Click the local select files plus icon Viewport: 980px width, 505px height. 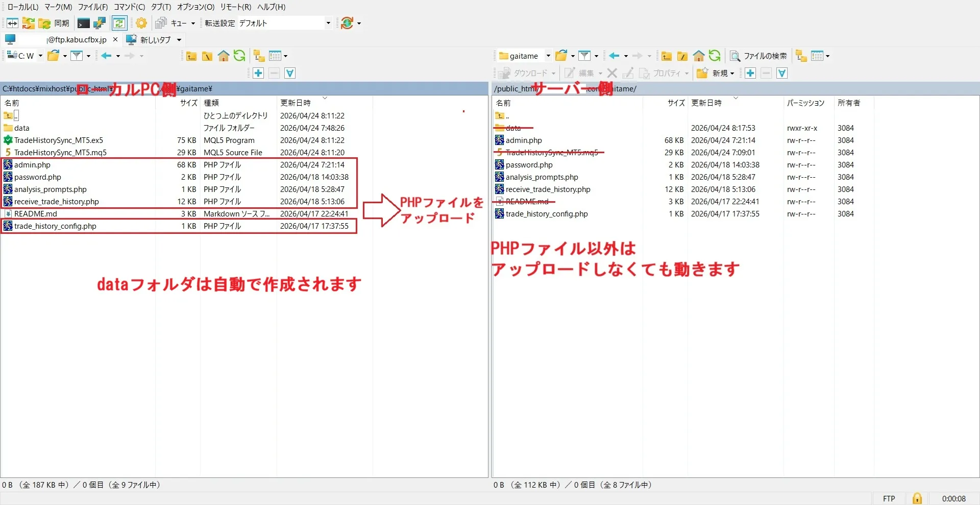[x=258, y=74]
